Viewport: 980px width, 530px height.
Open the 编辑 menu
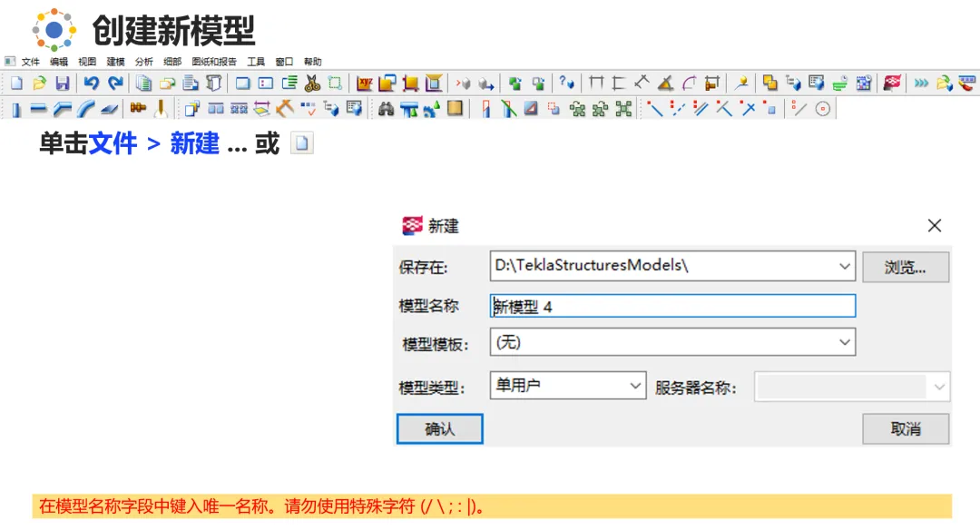coord(59,62)
